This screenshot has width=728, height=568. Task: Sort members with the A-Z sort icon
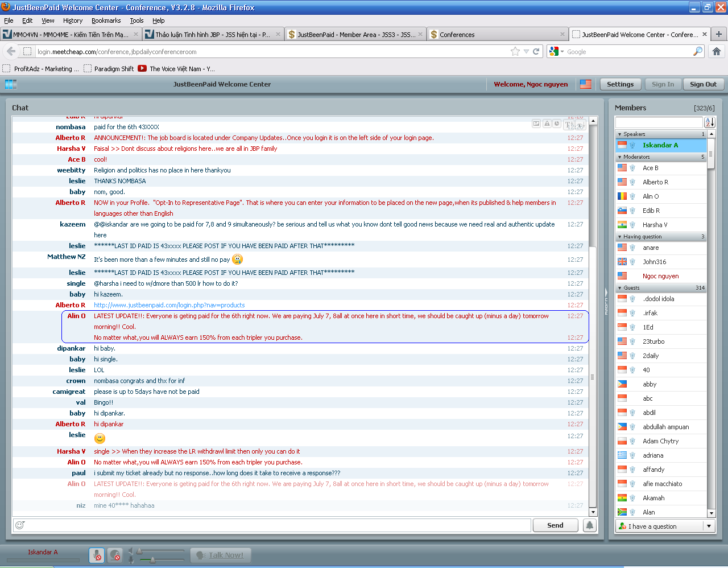click(x=709, y=122)
